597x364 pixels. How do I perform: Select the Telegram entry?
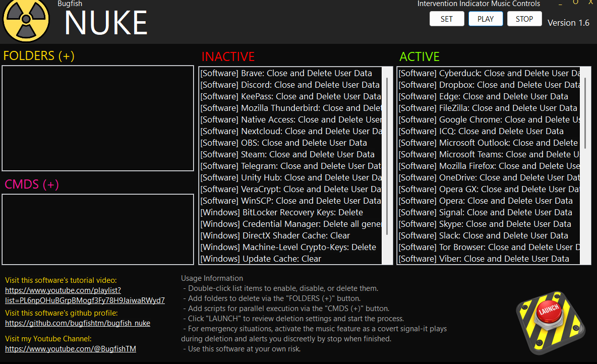(x=290, y=166)
